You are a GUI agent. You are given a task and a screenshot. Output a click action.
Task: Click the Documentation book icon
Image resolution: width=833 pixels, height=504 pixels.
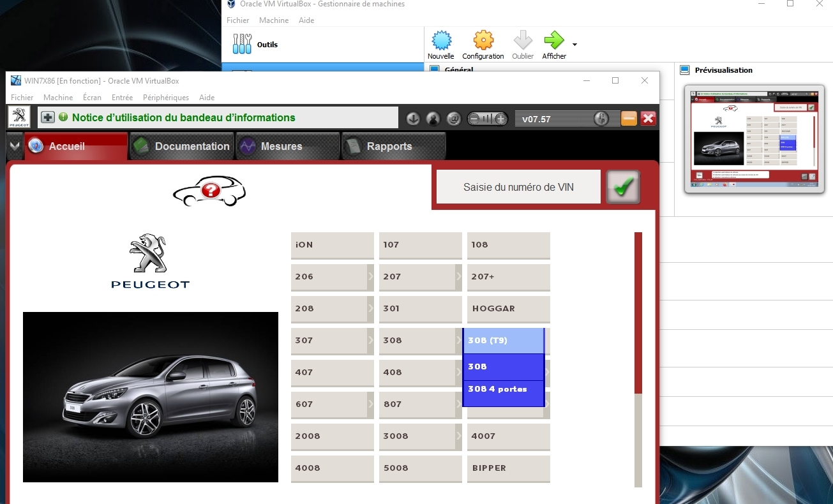[141, 146]
